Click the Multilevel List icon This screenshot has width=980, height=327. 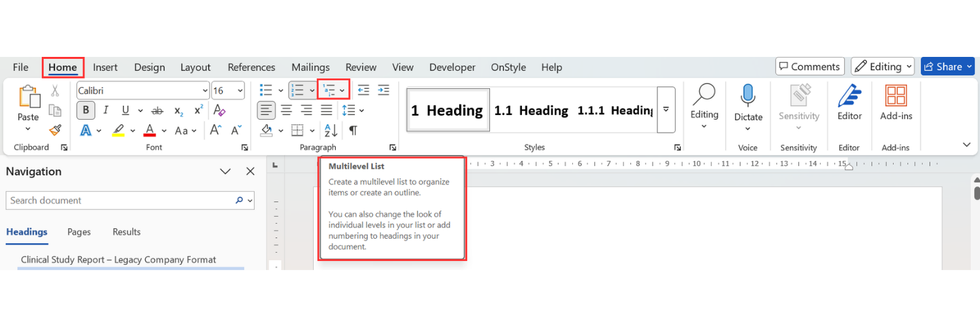[x=329, y=90]
